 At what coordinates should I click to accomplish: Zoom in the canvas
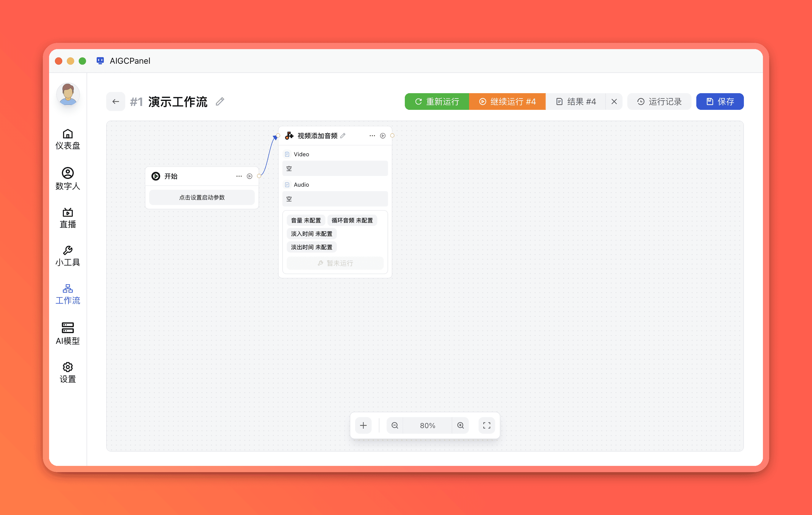click(461, 426)
